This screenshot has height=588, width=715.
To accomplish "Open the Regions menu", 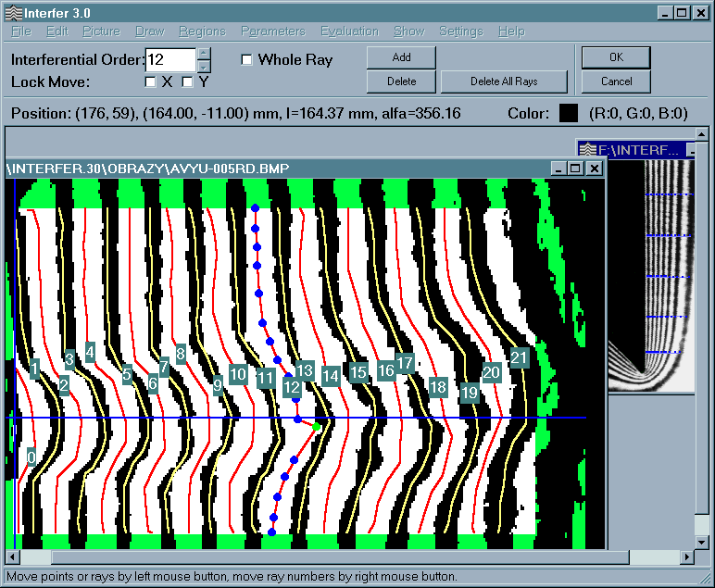I will pos(202,31).
